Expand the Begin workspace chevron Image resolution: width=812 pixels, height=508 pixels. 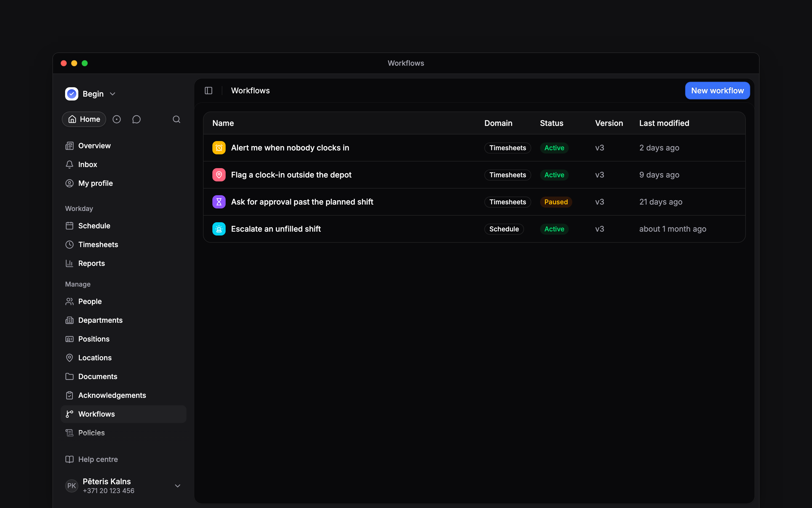(113, 94)
